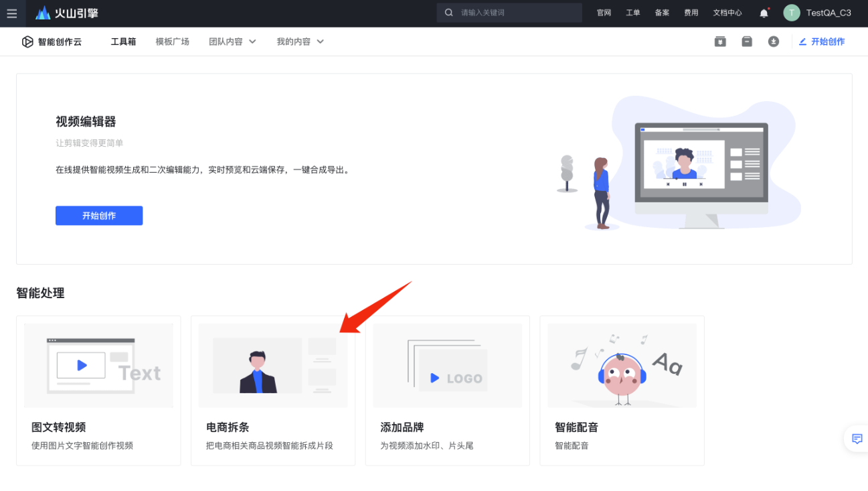Switch to the 模板广场 tab
868x491 pixels.
click(172, 41)
